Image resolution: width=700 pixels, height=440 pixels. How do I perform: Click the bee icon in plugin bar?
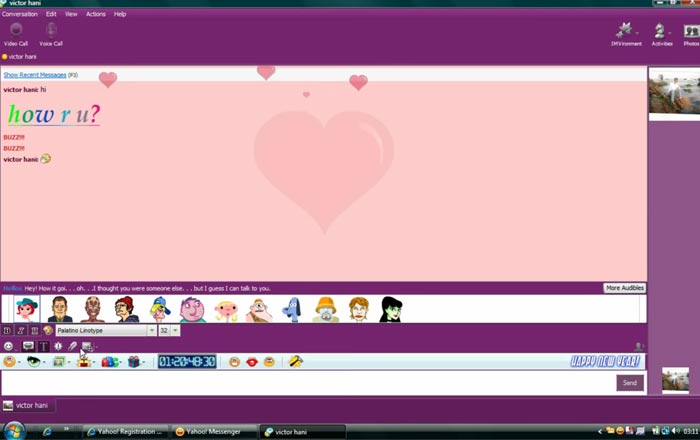click(296, 361)
